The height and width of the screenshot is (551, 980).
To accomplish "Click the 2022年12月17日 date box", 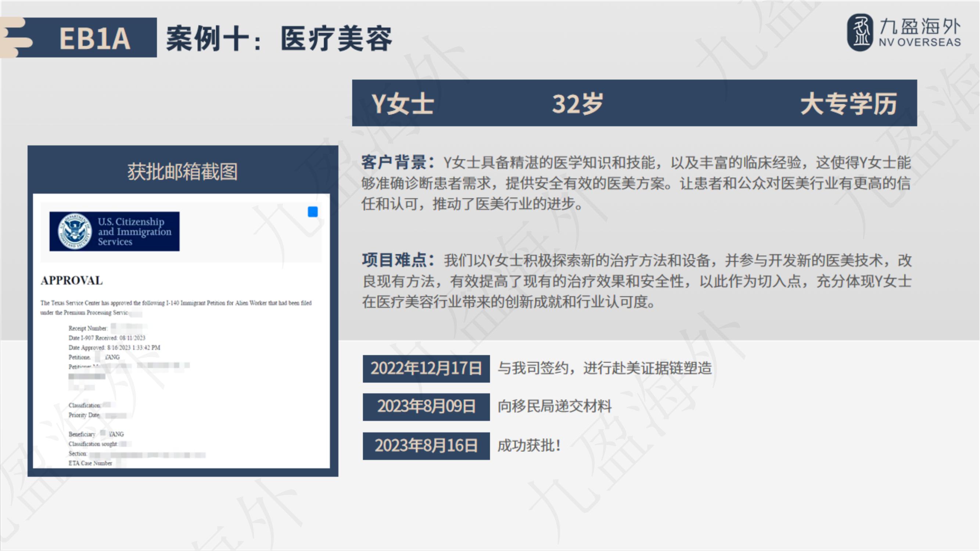I will point(426,368).
